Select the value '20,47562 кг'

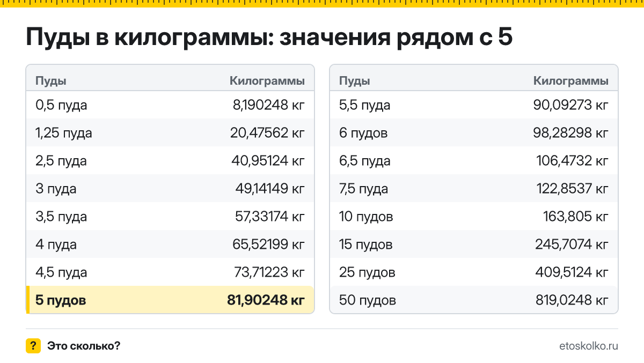267,133
